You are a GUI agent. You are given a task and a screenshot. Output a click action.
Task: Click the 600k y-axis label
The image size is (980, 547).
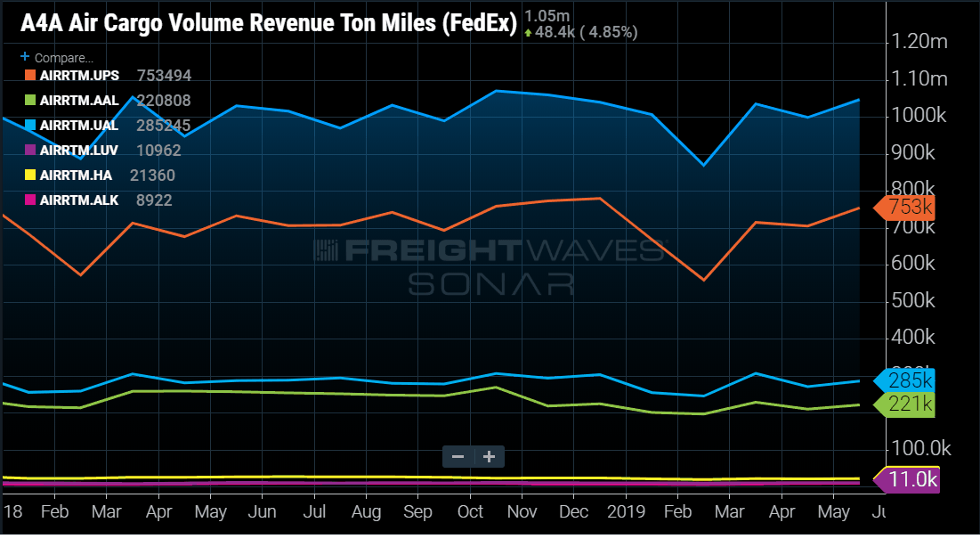point(913,264)
